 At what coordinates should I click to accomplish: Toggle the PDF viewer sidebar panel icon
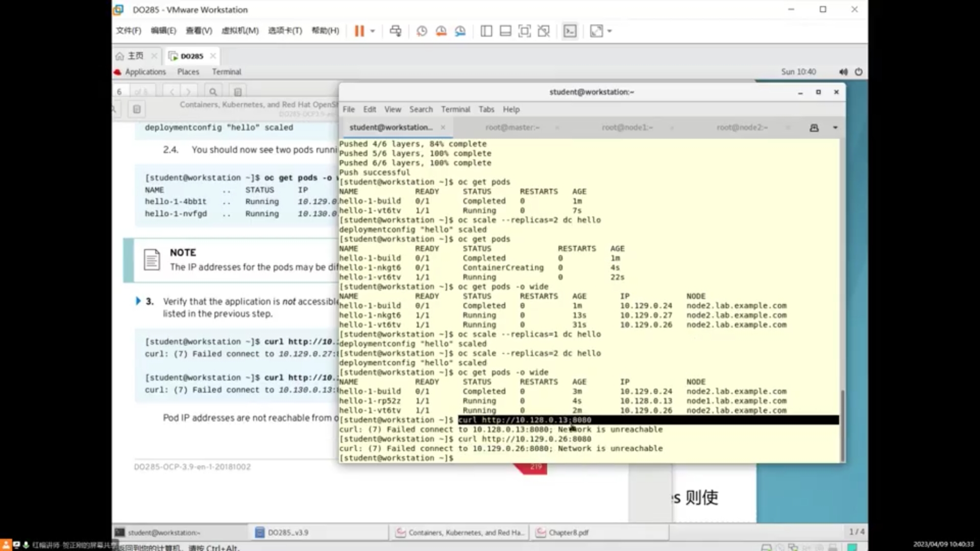pyautogui.click(x=137, y=109)
